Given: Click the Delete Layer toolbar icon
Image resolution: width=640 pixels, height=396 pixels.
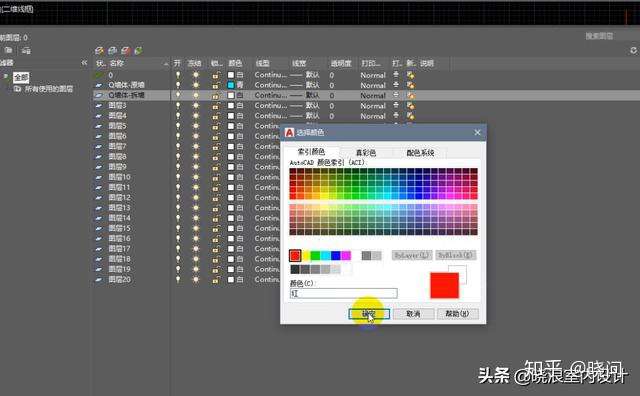Looking at the screenshot, I should [126, 51].
